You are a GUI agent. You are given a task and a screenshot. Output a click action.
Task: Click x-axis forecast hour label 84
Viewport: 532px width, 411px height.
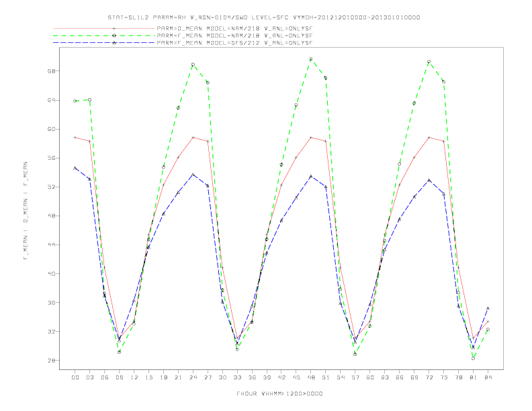[488, 377]
